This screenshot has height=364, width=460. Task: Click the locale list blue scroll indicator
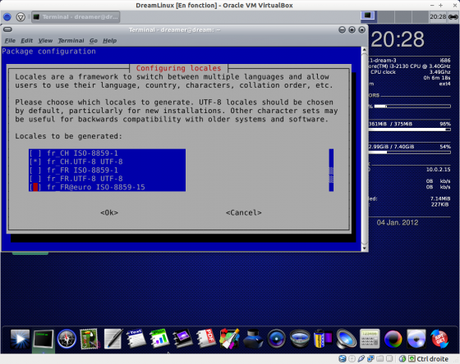pyautogui.click(x=331, y=170)
